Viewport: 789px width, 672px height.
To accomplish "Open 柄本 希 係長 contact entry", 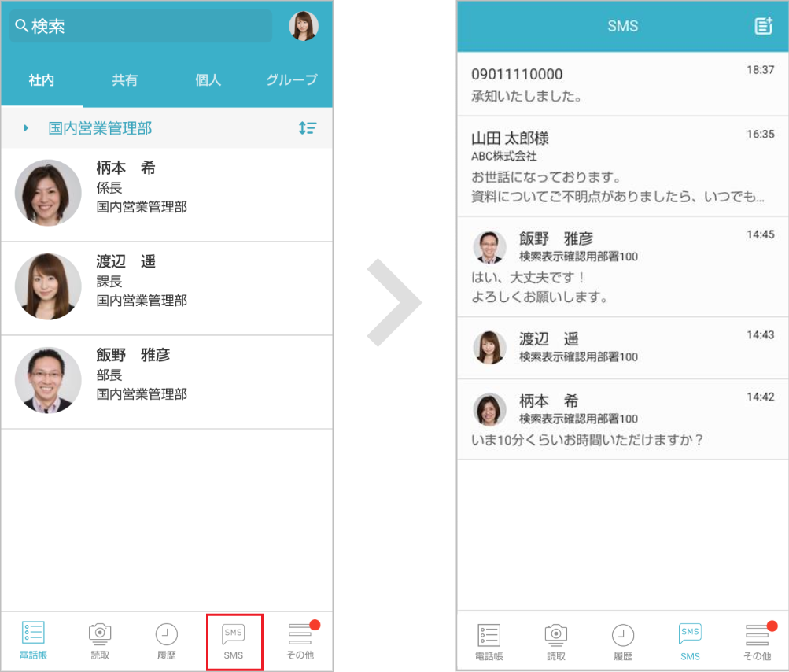I will (x=166, y=194).
